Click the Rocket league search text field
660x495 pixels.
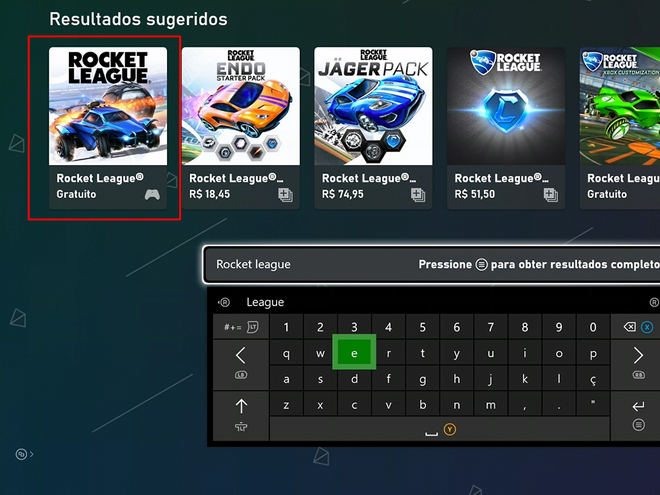432,264
